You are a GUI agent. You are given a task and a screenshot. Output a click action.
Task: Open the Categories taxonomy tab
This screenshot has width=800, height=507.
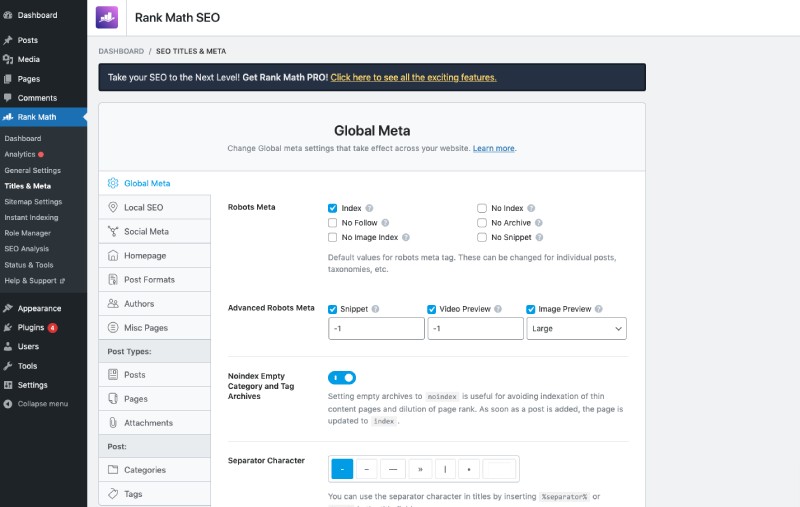155,470
